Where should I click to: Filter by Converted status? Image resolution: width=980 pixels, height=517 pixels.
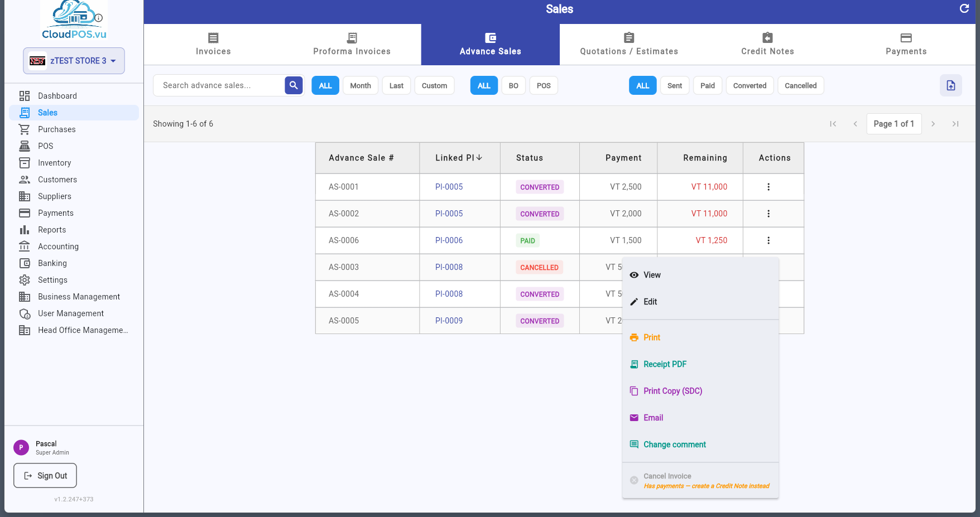click(750, 85)
